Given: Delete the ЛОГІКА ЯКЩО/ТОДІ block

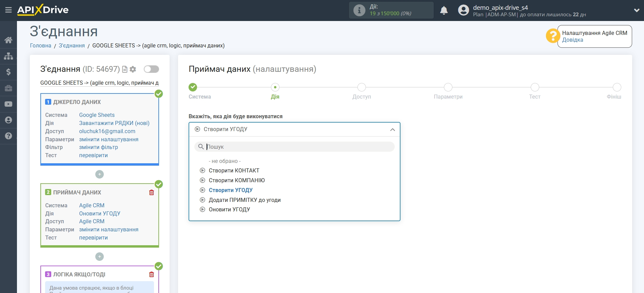Looking at the screenshot, I should click(152, 274).
